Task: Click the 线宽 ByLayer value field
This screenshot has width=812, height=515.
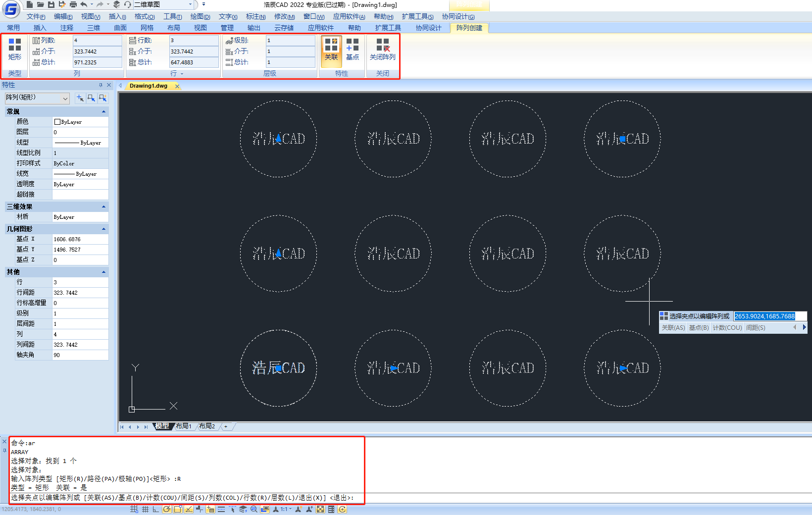Action: point(80,174)
